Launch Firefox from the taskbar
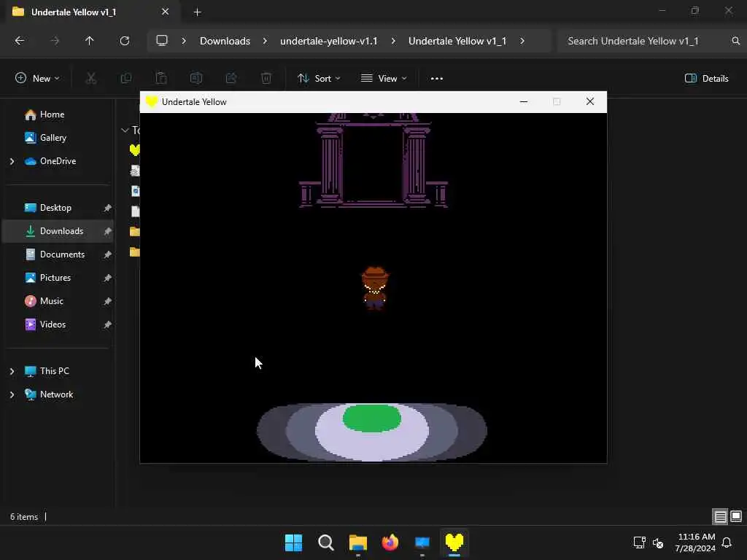This screenshot has height=560, width=747. click(x=390, y=542)
